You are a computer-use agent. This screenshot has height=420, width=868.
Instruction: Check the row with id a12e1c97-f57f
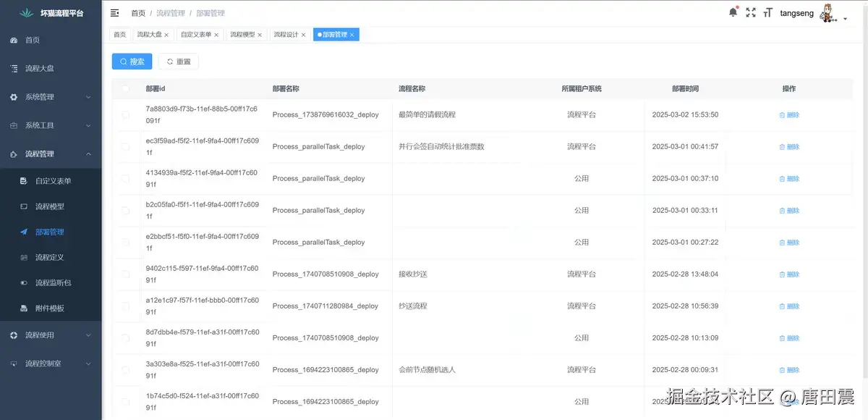tap(126, 306)
